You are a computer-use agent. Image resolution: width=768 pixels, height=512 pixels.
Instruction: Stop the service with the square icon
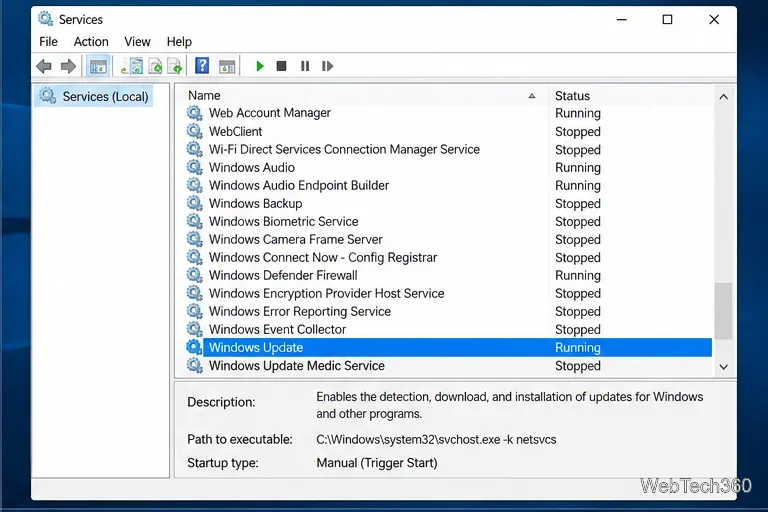tap(281, 66)
